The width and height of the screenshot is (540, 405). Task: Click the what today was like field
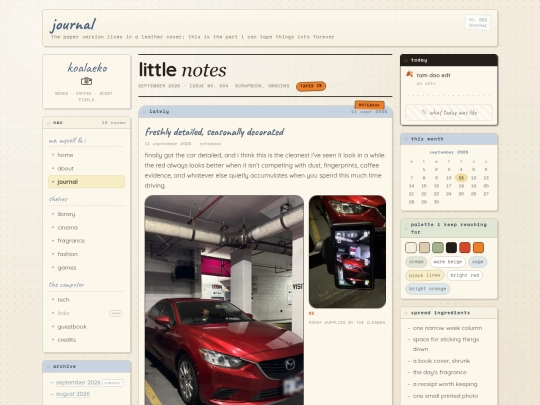449,113
